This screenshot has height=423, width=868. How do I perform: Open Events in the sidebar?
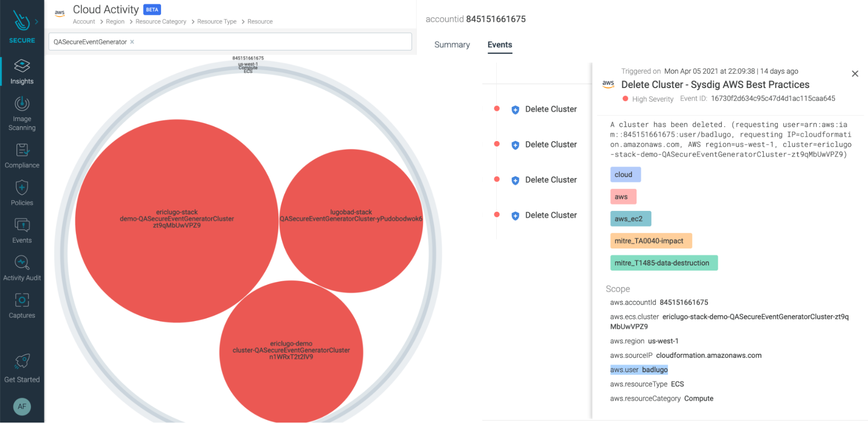[x=22, y=231]
